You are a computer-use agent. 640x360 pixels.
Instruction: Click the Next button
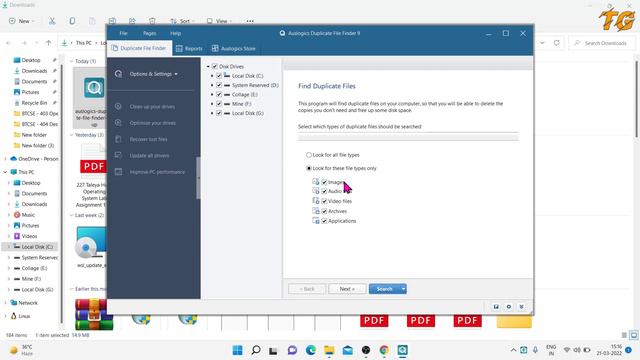coord(347,289)
